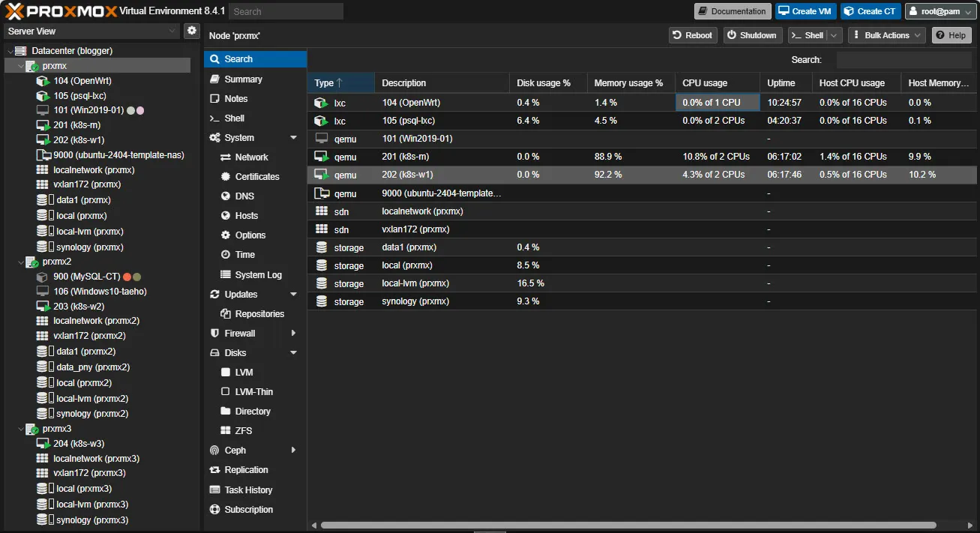Click the Reboot button

693,35
